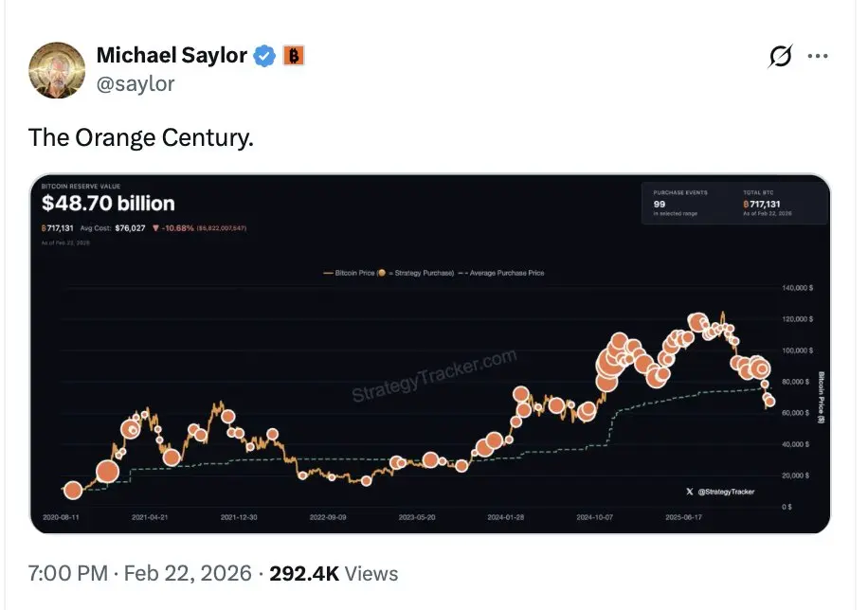Click the @StrategyTracker handle in the chart
This screenshot has width=868, height=610.
point(726,492)
